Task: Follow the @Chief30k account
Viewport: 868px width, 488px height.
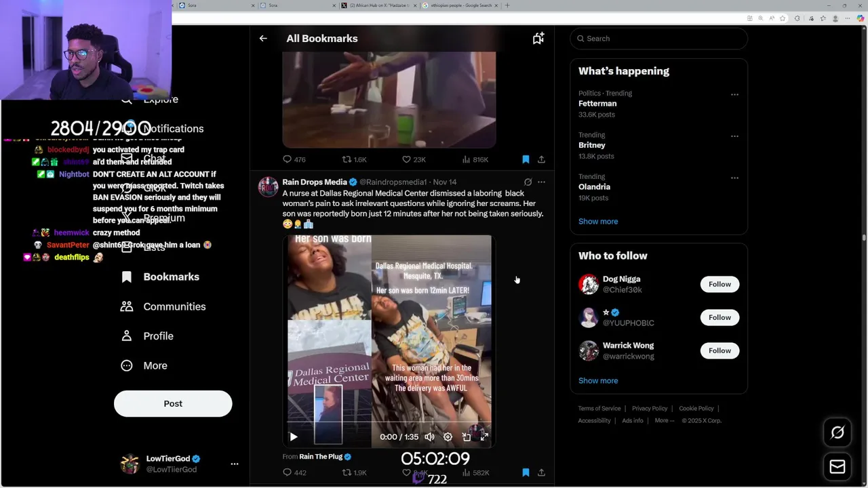Action: (x=719, y=284)
